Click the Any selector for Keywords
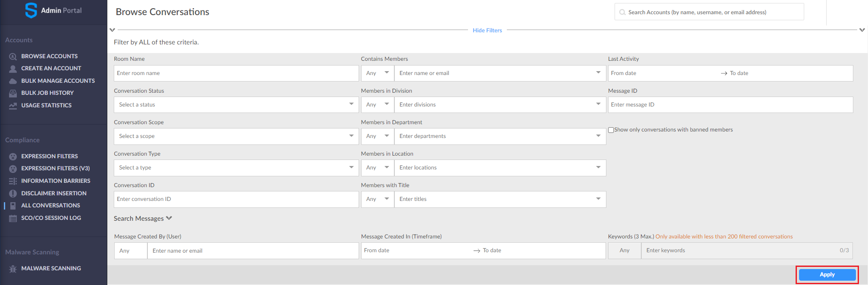Screen dimensions: 868x285 (624, 251)
